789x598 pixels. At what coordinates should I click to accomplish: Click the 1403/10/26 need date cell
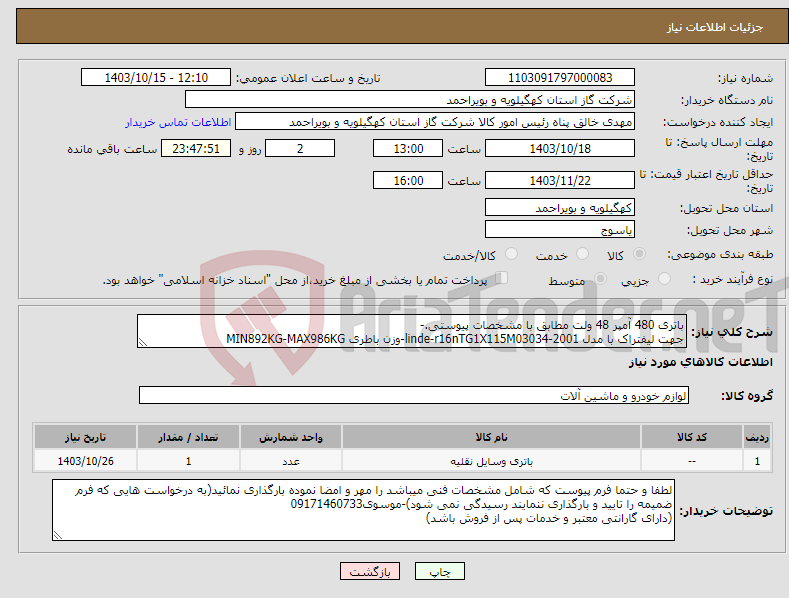tap(85, 461)
